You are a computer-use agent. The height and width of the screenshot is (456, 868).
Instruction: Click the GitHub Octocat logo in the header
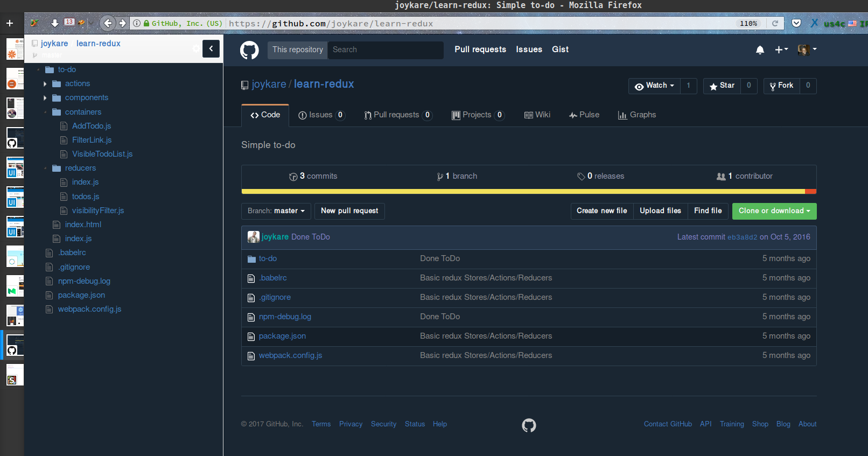click(249, 50)
